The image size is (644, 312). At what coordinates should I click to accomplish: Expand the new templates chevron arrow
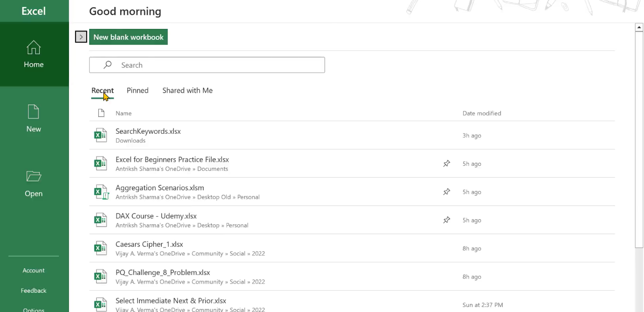81,37
